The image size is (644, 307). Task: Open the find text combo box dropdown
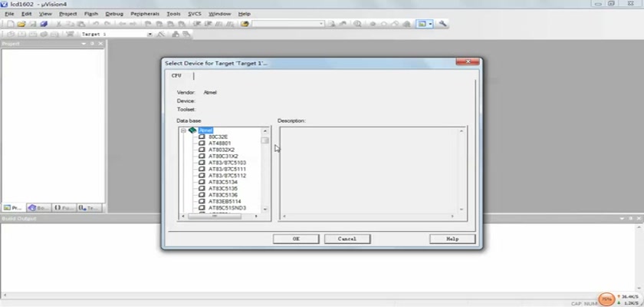pos(321,24)
